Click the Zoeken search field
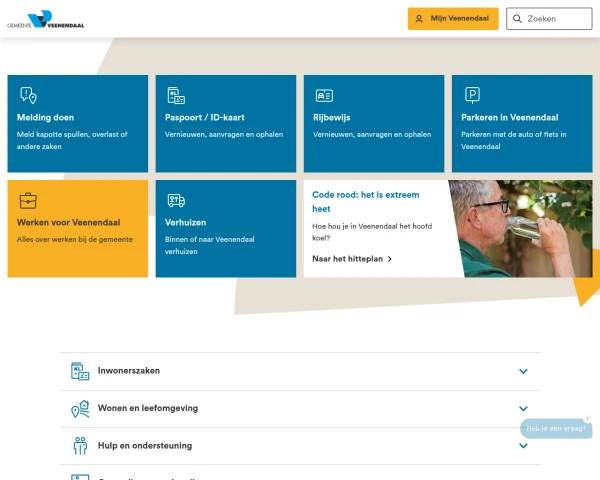This screenshot has height=480, width=600. (x=549, y=18)
